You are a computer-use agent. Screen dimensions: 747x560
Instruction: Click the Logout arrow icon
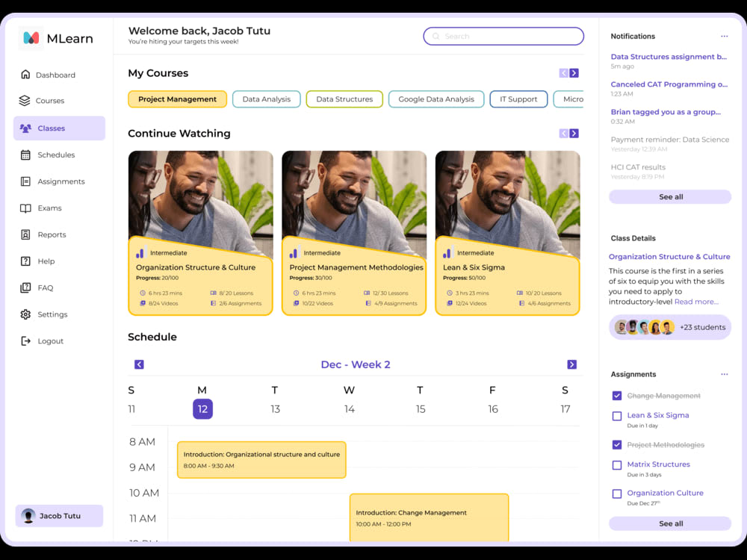point(25,341)
